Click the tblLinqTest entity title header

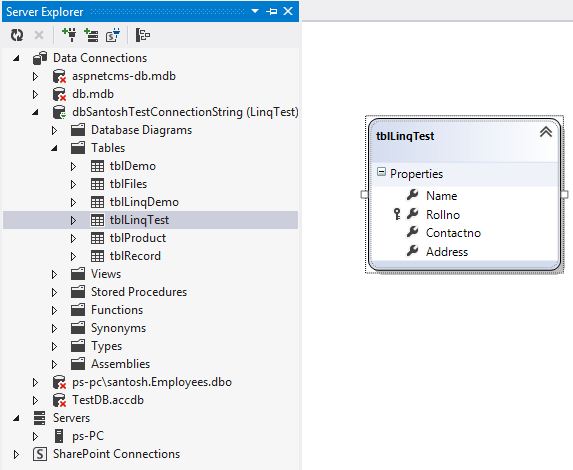pyautogui.click(x=405, y=136)
